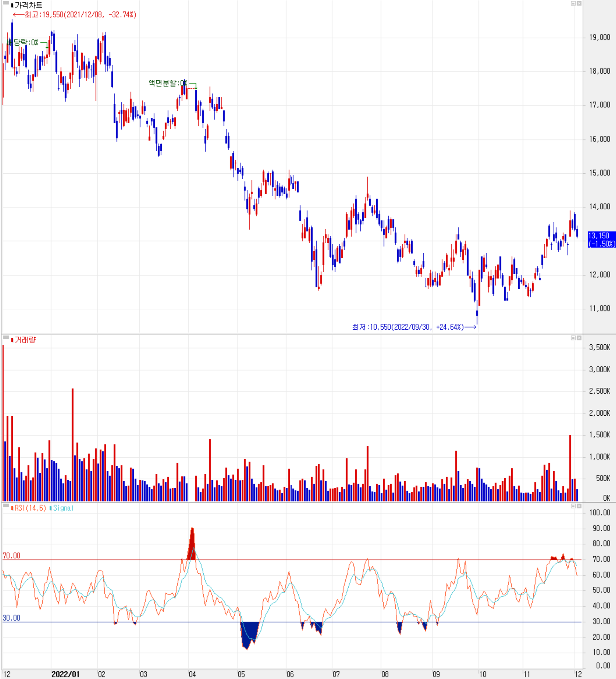Click the 15,000 price axis label
Image resolution: width=616 pixels, height=679 pixels.
pyautogui.click(x=600, y=173)
